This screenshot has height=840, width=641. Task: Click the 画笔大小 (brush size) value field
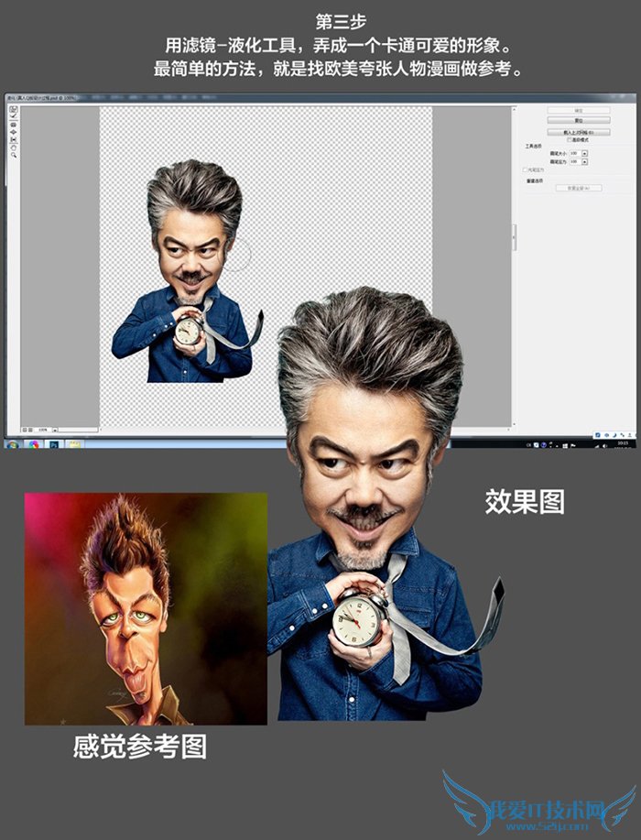pos(574,153)
